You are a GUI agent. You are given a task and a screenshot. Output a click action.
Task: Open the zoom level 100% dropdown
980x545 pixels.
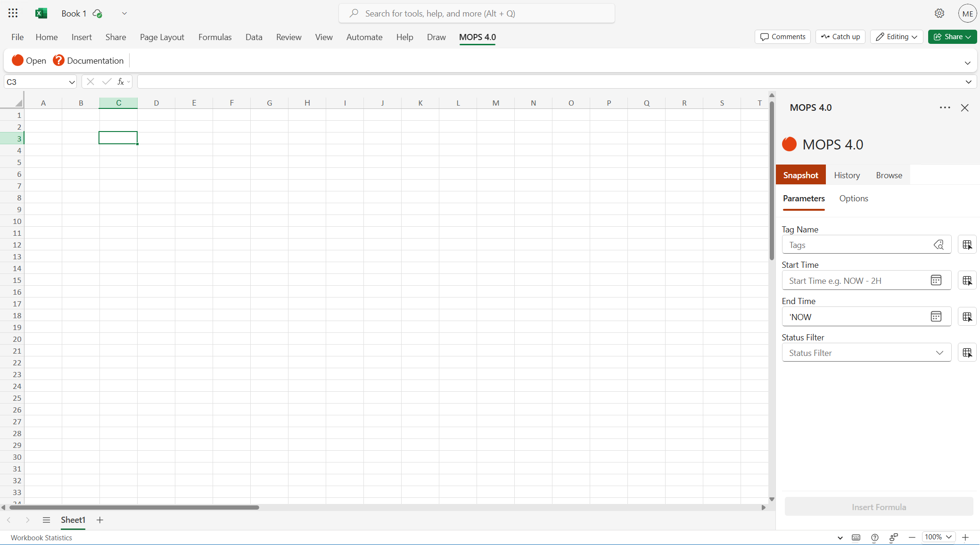[937, 537]
